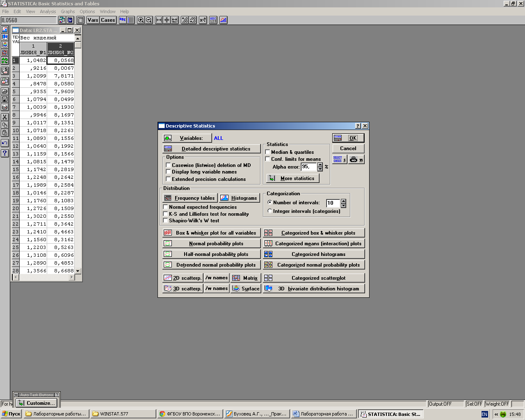Click the Select Cases icon in dialog

[340, 160]
